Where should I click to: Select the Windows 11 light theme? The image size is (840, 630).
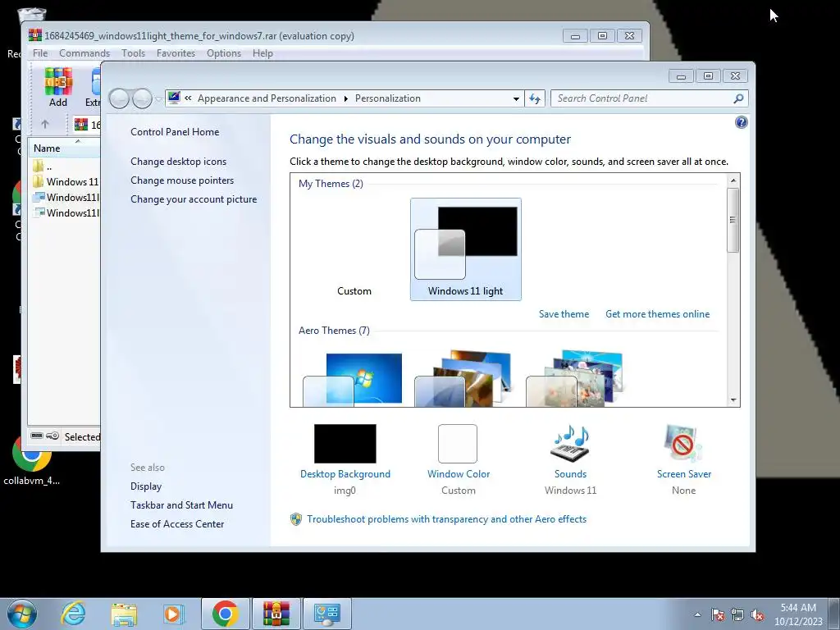tap(466, 249)
